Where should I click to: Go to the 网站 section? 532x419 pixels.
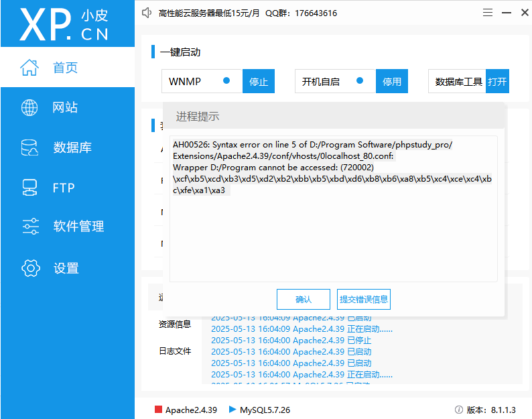click(x=68, y=107)
